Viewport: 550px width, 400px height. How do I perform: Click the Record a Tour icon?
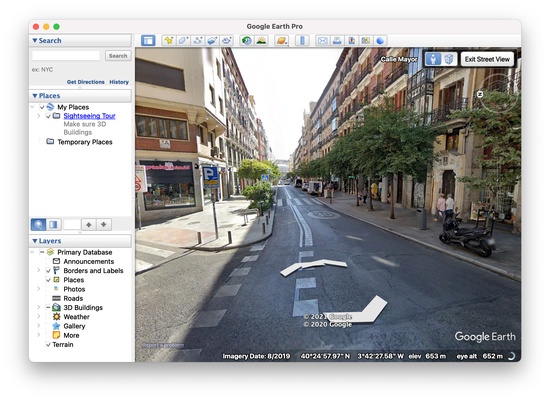click(x=227, y=40)
